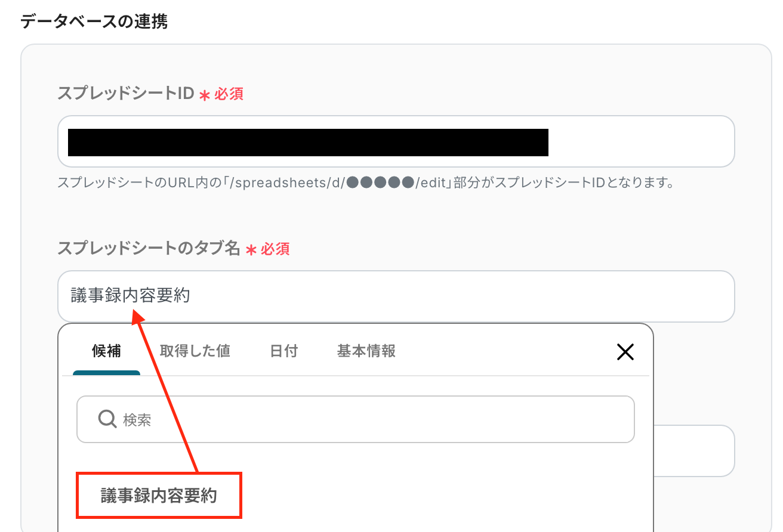This screenshot has width=783, height=532.
Task: Open the 基本情報 tab
Action: point(366,351)
